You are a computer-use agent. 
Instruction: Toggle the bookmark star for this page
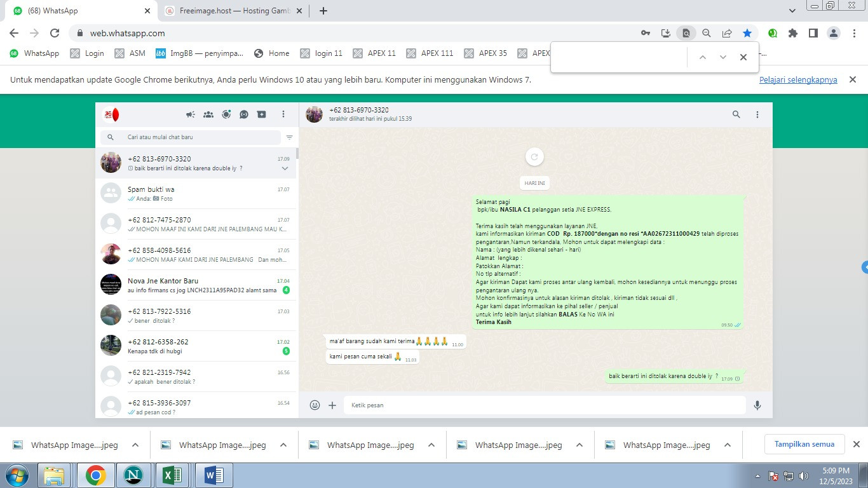point(747,33)
